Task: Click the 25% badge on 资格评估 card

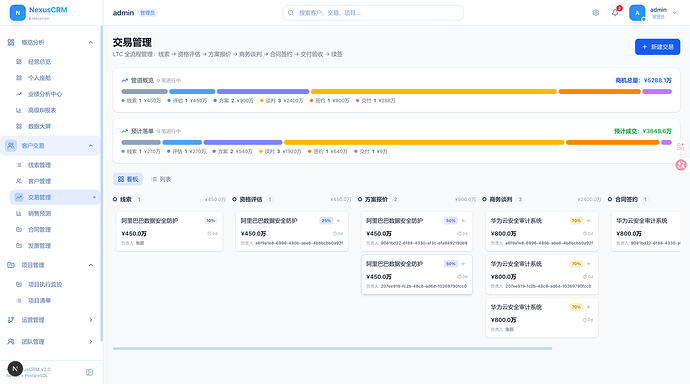Action: [326, 221]
